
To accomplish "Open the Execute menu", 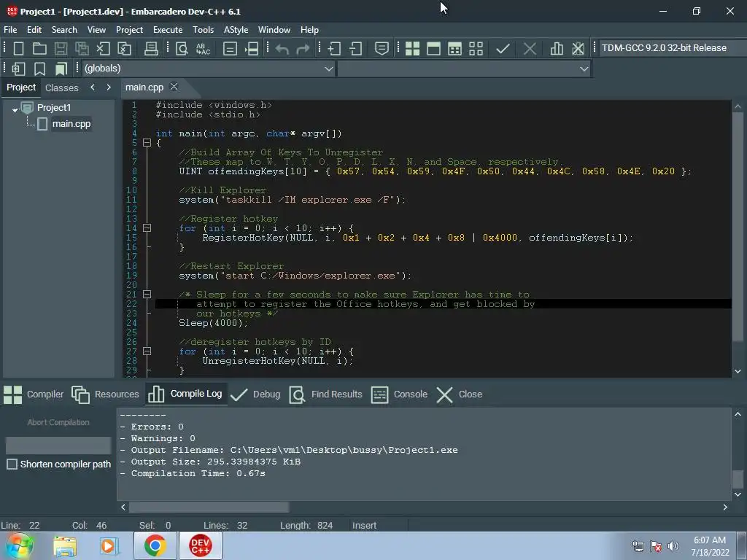I will (168, 29).
